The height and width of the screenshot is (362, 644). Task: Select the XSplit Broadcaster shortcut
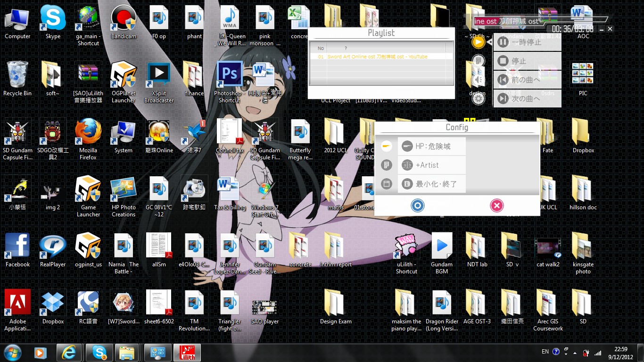coord(159,83)
